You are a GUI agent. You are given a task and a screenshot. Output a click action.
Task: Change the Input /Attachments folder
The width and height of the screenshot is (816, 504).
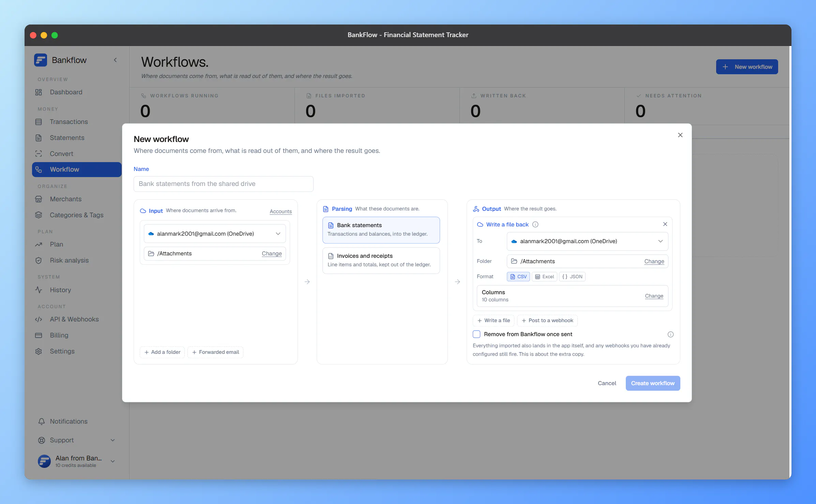272,254
